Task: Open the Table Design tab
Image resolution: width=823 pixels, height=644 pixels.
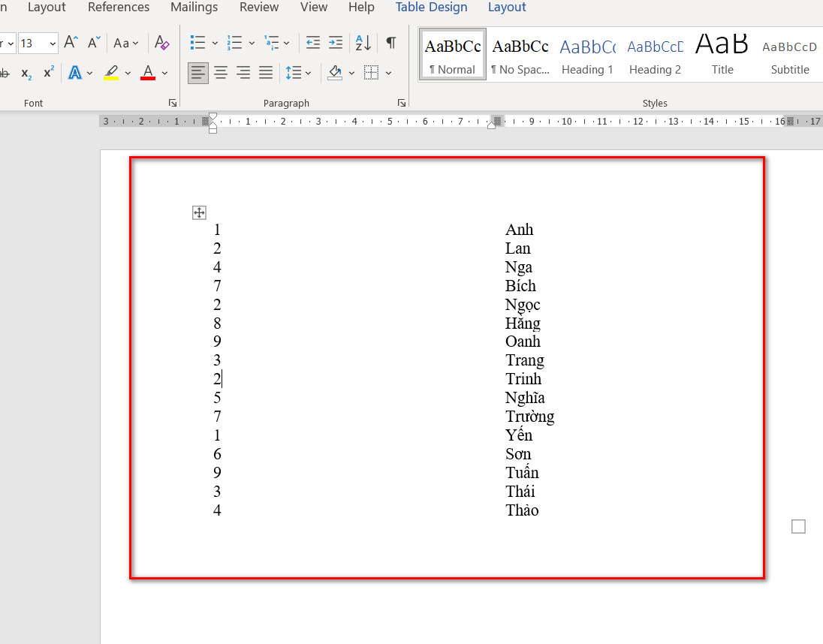Action: 431,8
